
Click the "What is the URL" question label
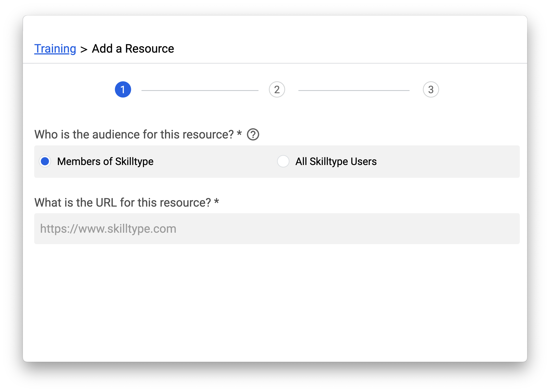point(122,203)
